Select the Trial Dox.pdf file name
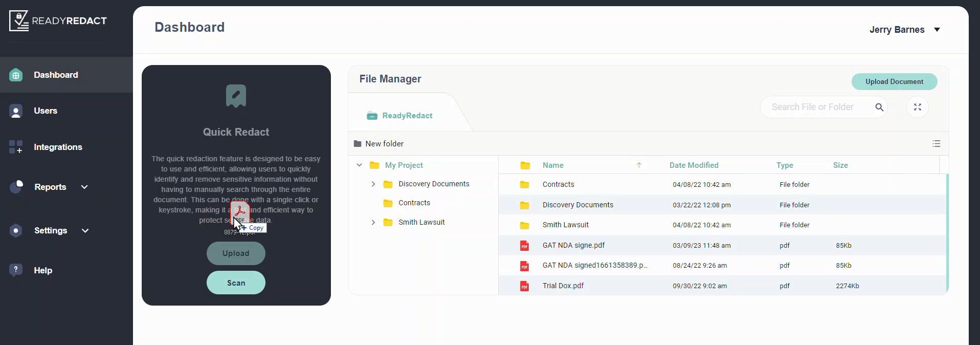Screen dimensions: 980x345 pyautogui.click(x=563, y=286)
